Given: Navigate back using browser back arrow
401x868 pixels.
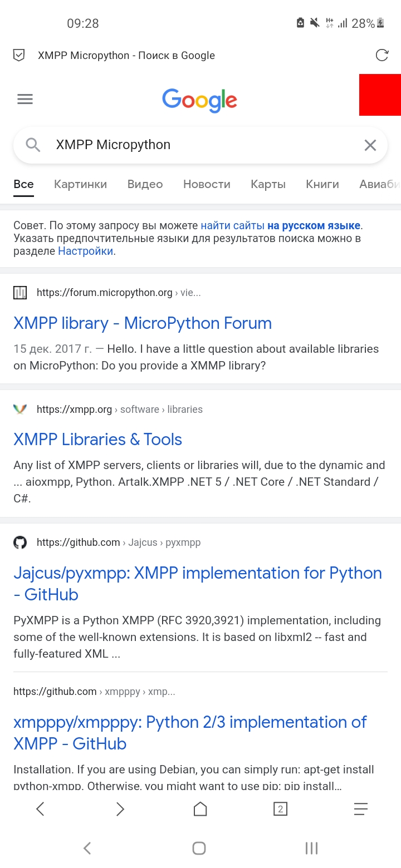Looking at the screenshot, I should pos(40,809).
